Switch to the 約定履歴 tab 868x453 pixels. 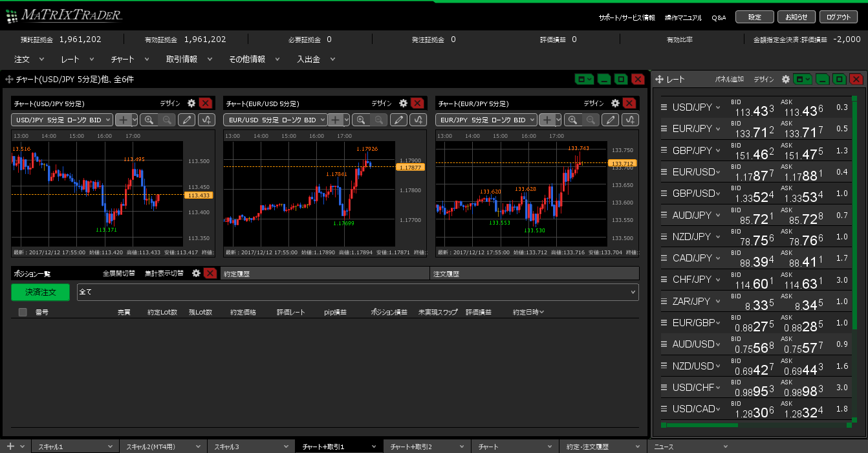325,274
